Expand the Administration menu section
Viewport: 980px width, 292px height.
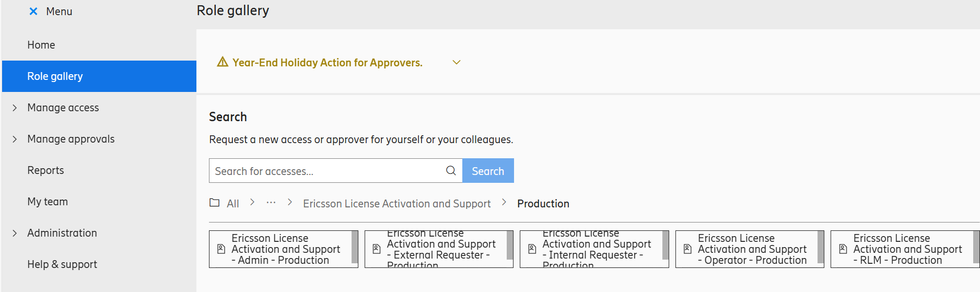coord(15,233)
